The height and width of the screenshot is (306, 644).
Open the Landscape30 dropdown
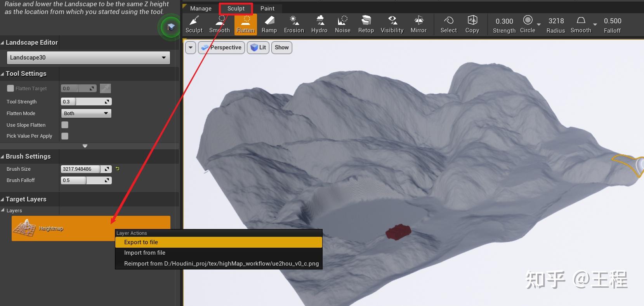pos(88,58)
